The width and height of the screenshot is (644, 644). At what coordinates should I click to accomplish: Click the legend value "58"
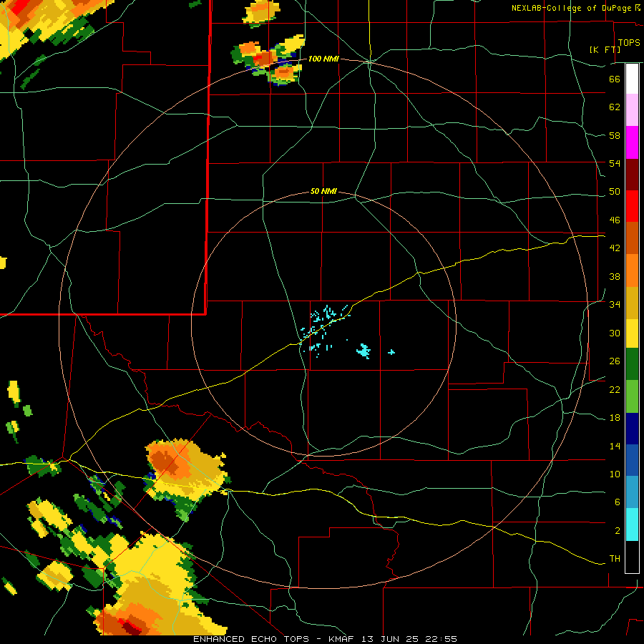[x=615, y=136]
